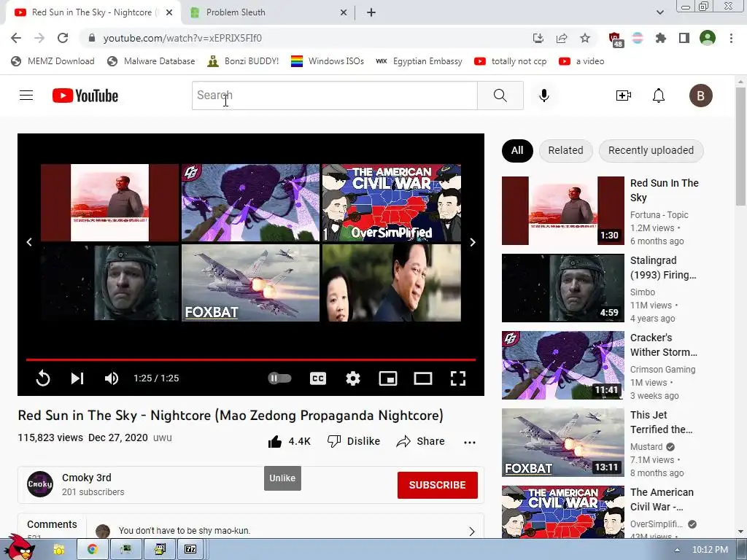
Task: Switch to the Problem Sleuth tab
Action: coord(268,12)
